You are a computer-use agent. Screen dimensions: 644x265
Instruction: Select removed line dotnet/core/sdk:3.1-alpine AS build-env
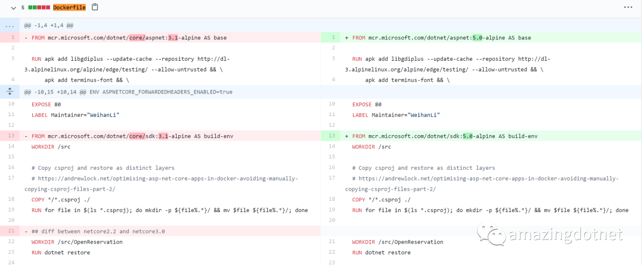pos(170,136)
